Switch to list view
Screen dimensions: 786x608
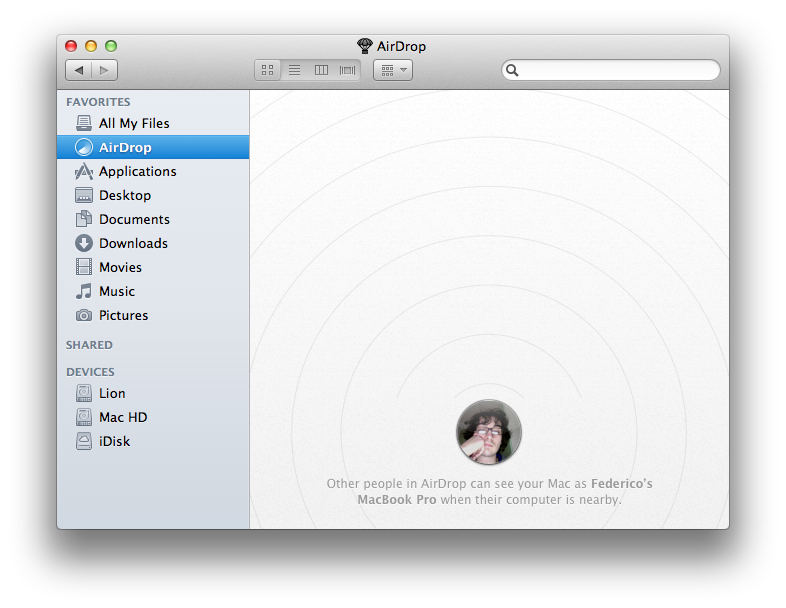pos(294,70)
